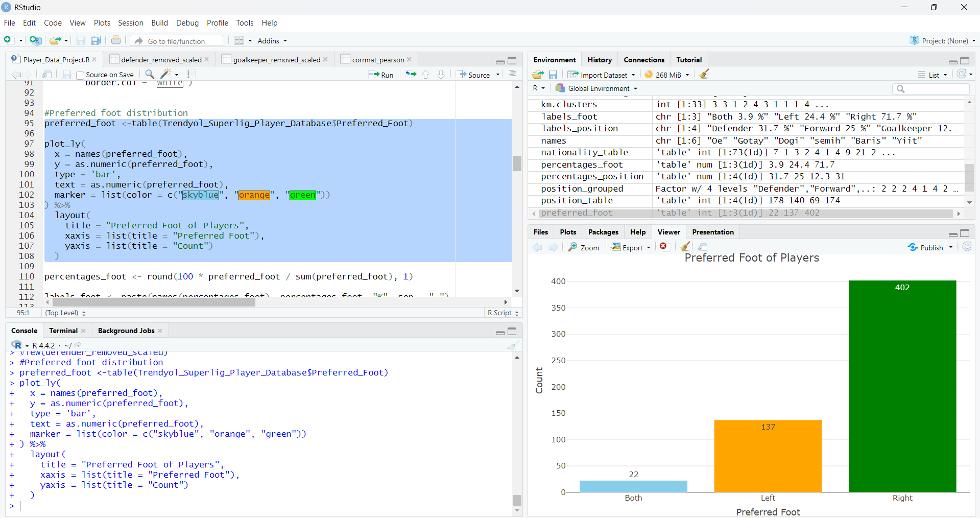Go to next section with down arrow icon

[x=441, y=75]
